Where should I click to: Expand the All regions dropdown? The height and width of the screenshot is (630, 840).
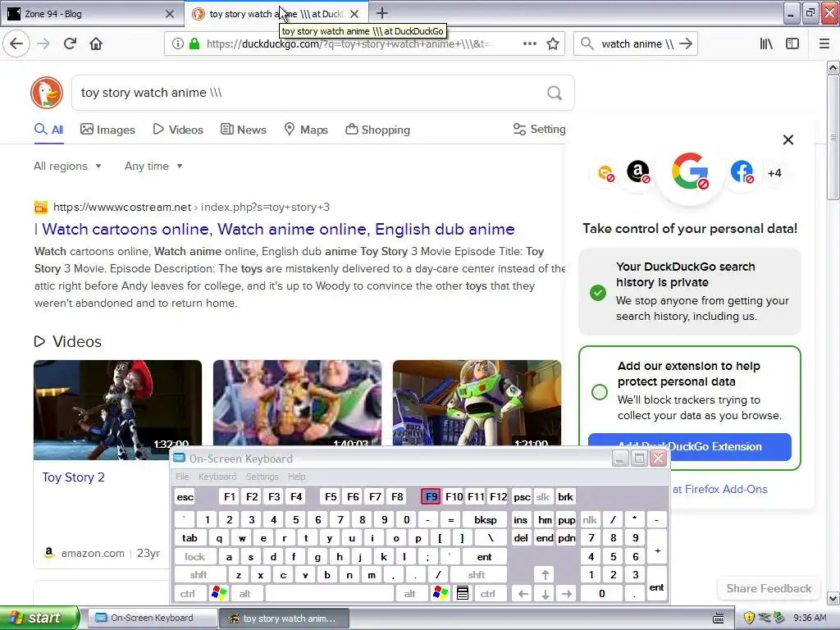pos(67,166)
